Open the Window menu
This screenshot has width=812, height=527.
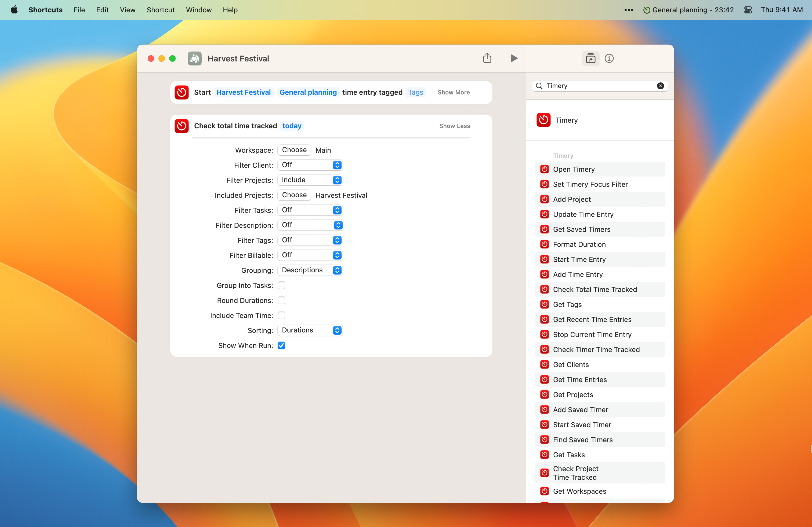198,10
